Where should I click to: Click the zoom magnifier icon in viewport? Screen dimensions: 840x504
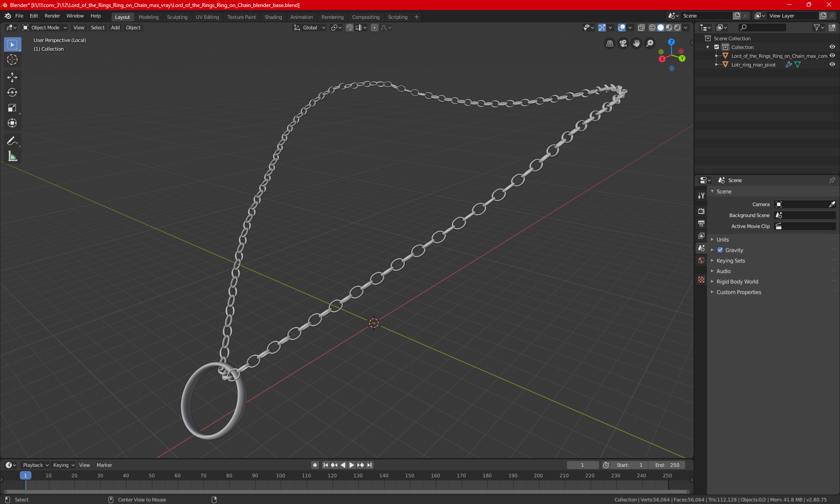[x=650, y=43]
